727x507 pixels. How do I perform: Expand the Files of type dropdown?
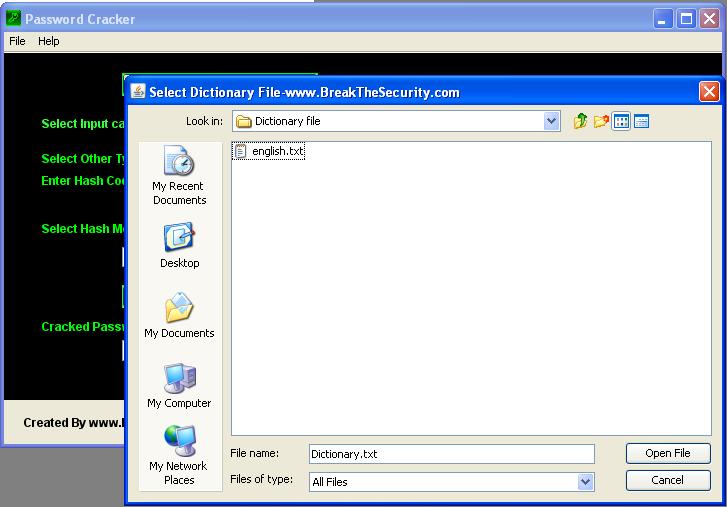pyautogui.click(x=586, y=482)
